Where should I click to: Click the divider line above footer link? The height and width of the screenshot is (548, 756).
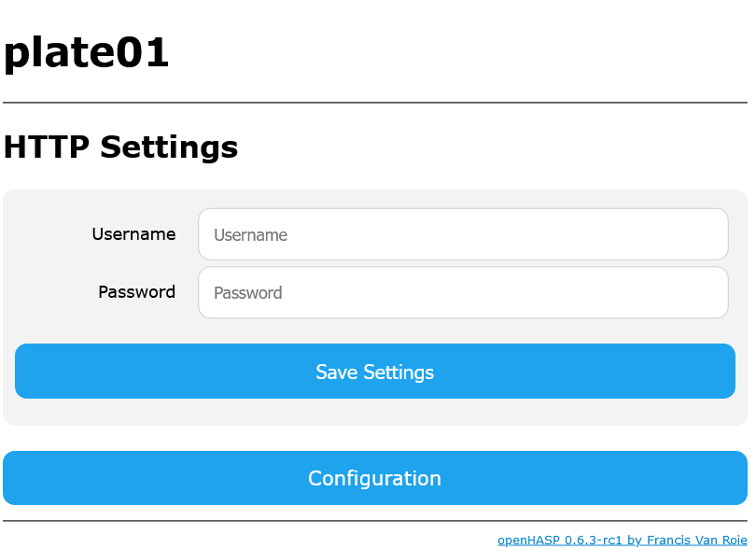374,521
